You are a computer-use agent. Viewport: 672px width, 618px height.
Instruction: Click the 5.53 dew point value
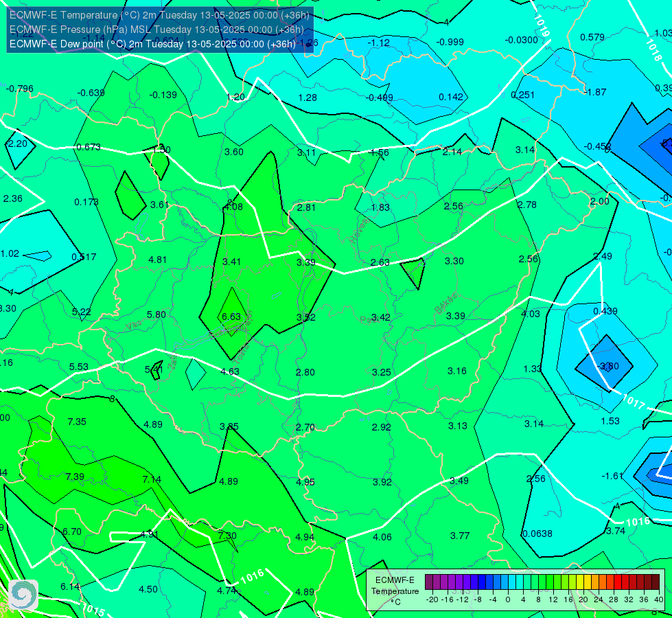(79, 367)
